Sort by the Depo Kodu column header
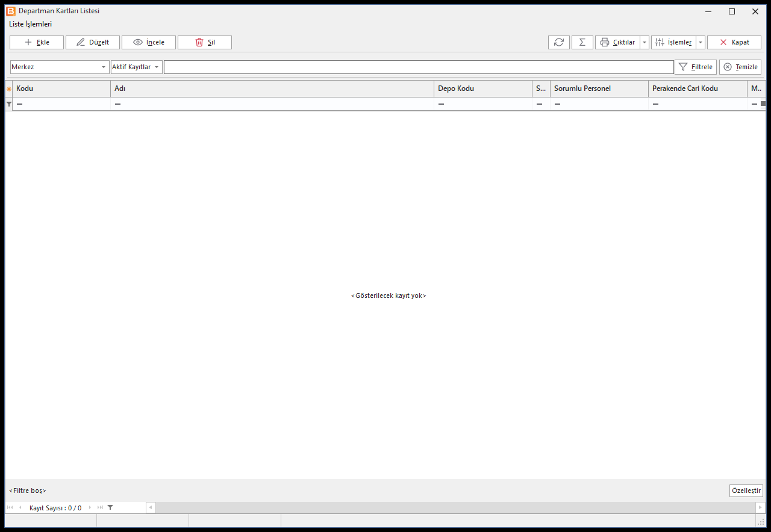 (483, 89)
